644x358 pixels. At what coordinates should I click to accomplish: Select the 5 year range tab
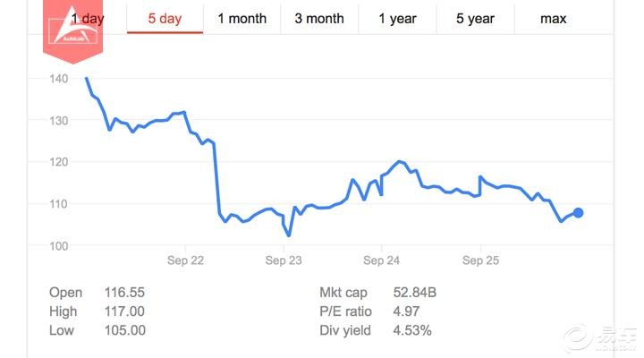pos(475,19)
